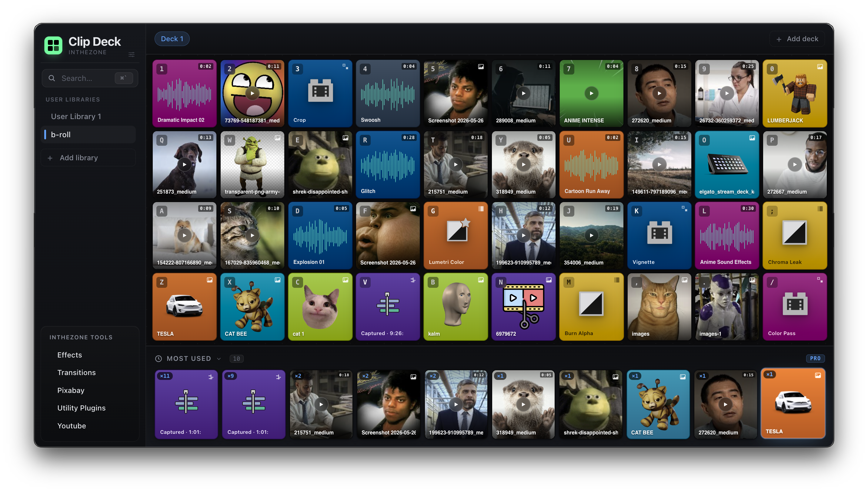Click Most Used shrek-disappointed tile
This screenshot has width=868, height=492.
coord(591,404)
